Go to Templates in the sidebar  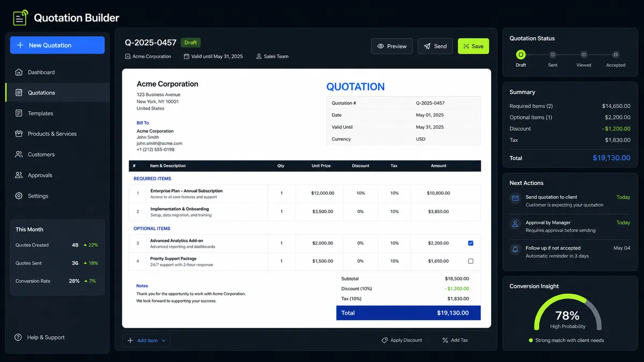pyautogui.click(x=57, y=113)
